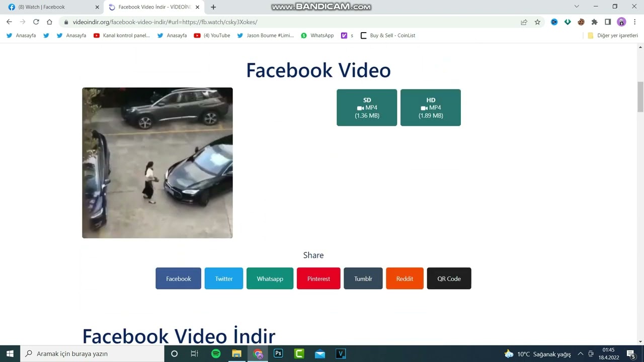Open the blue circular extension icon
Viewport: 644px width, 362px height.
pos(554,22)
